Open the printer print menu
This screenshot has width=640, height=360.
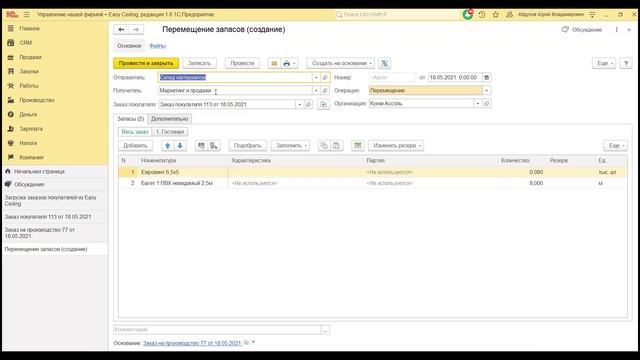[x=289, y=63]
